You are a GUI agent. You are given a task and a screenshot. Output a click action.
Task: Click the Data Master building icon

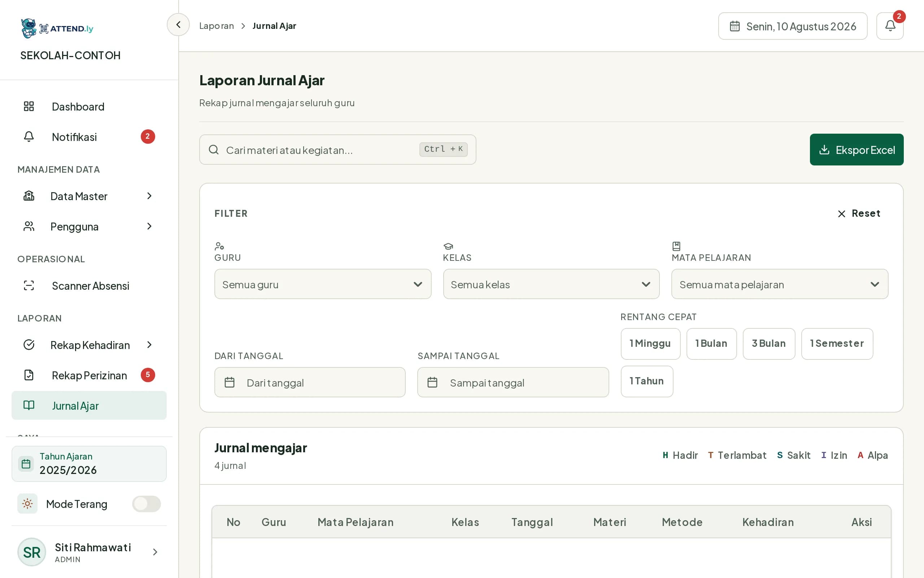point(29,196)
